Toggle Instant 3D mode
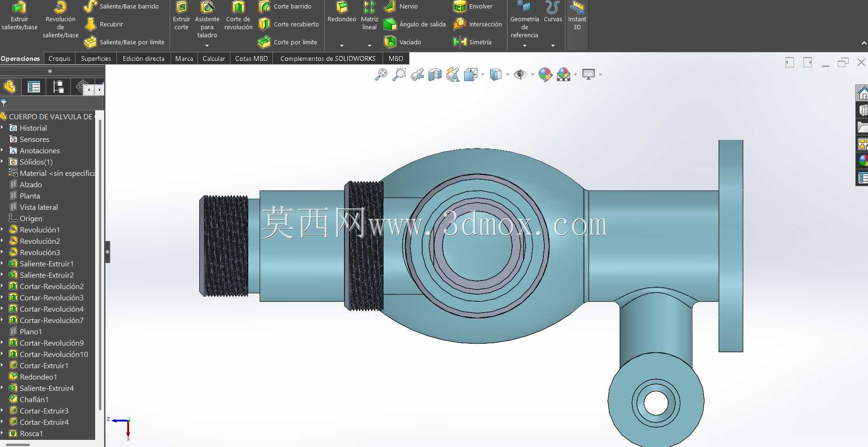Viewport: 868px width, 447px height. 577,16
